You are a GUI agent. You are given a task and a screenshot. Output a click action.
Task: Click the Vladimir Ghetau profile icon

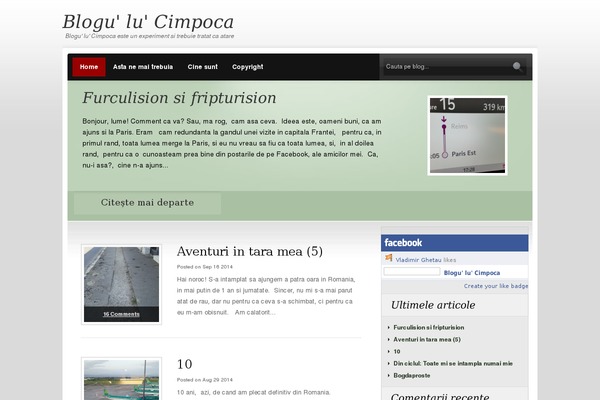click(x=389, y=258)
